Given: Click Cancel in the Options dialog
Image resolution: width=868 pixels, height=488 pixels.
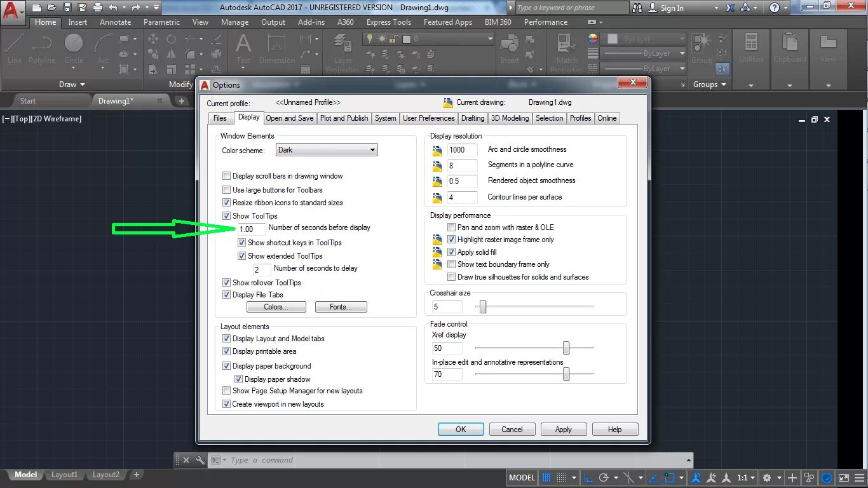Looking at the screenshot, I should (512, 430).
